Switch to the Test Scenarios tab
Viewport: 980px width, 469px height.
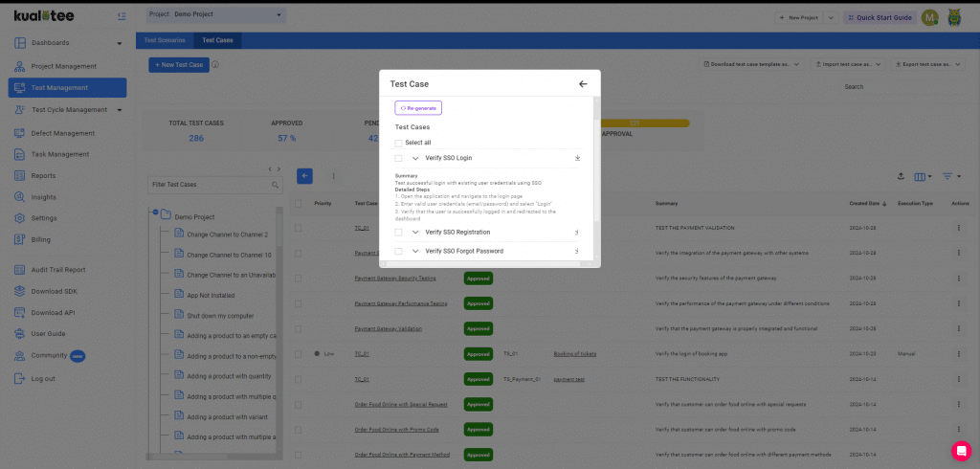[x=164, y=41]
